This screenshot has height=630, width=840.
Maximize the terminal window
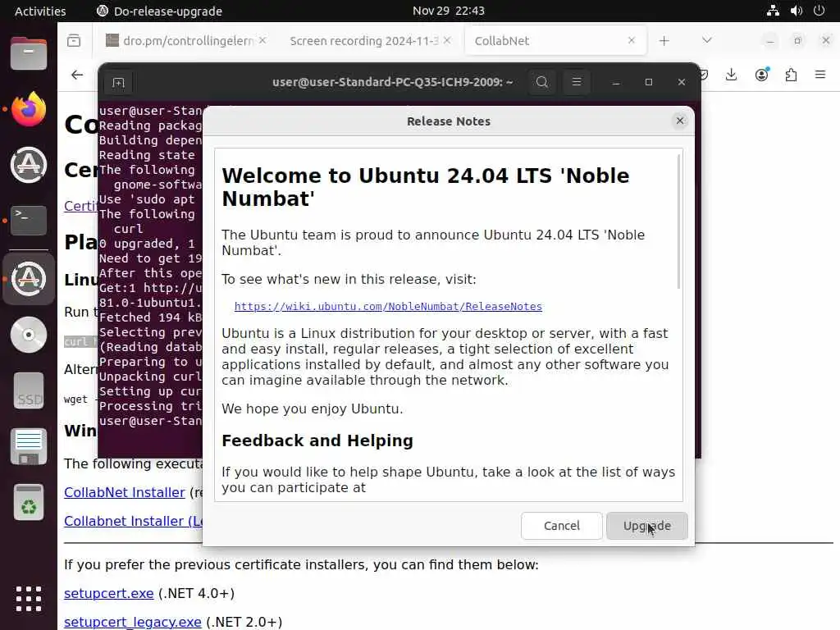649,82
